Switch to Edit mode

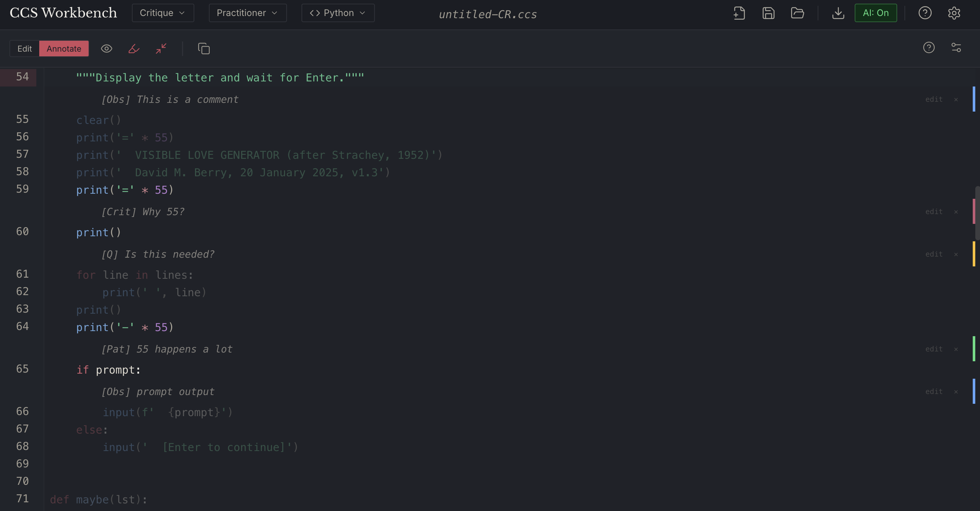coord(24,49)
